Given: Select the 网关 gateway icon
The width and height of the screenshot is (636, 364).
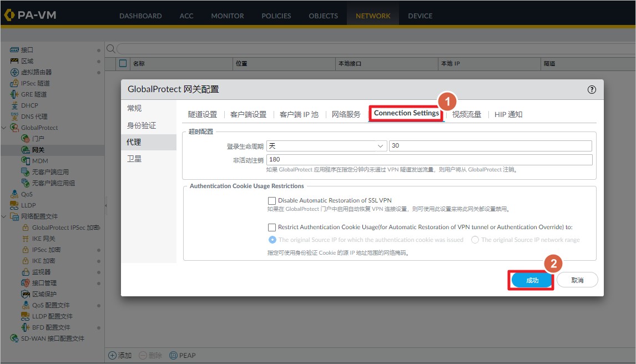Looking at the screenshot, I should tap(25, 150).
